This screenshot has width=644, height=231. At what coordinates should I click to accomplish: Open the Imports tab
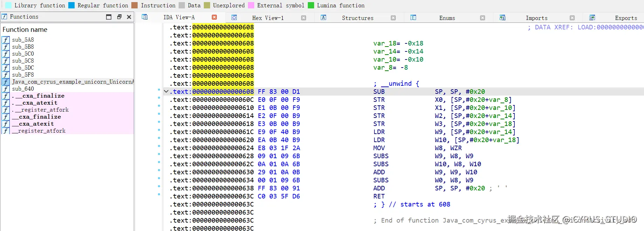pos(536,18)
